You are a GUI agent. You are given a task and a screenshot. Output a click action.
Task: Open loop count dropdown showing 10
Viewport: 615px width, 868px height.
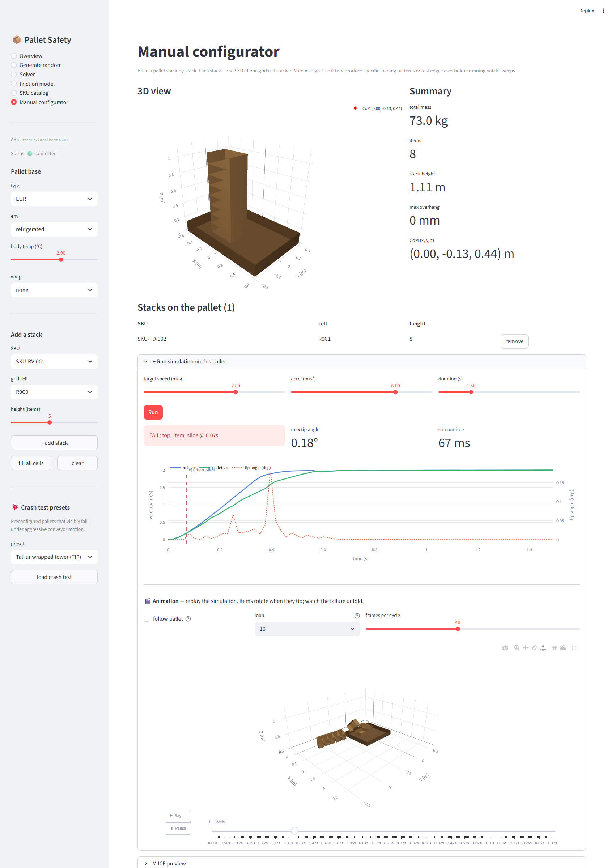point(307,629)
